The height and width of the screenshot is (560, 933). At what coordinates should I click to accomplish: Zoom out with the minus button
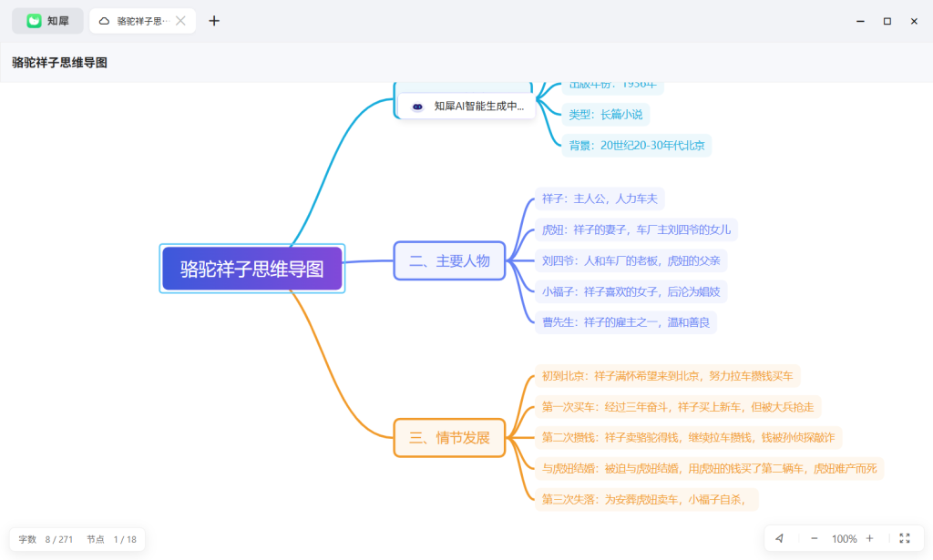(814, 538)
